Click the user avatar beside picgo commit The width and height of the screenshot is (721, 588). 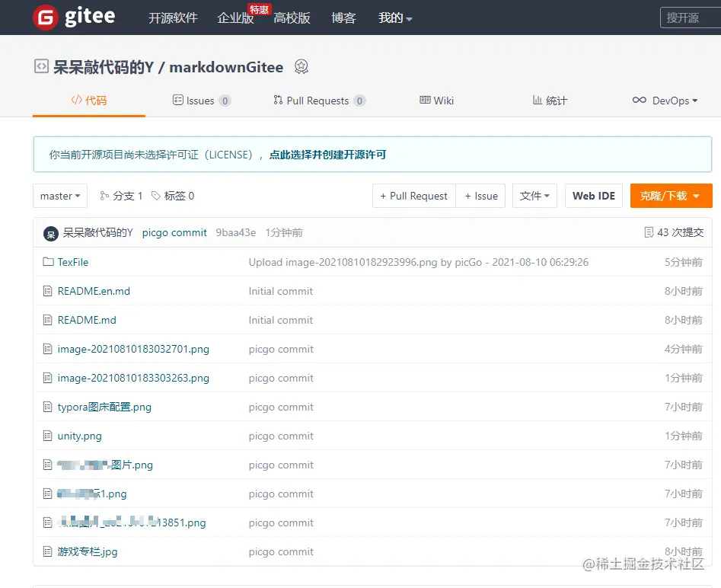50,233
